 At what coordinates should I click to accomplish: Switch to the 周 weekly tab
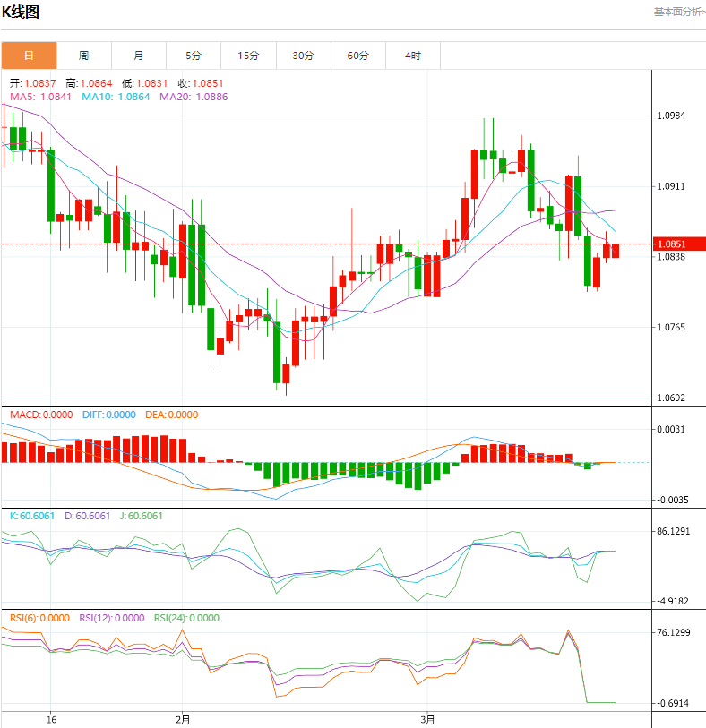[83, 56]
